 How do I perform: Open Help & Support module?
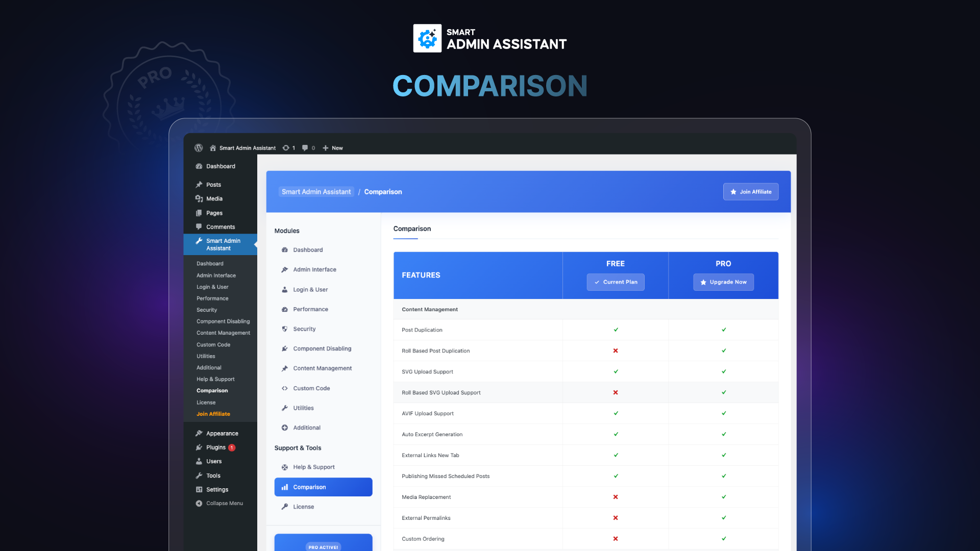(313, 467)
